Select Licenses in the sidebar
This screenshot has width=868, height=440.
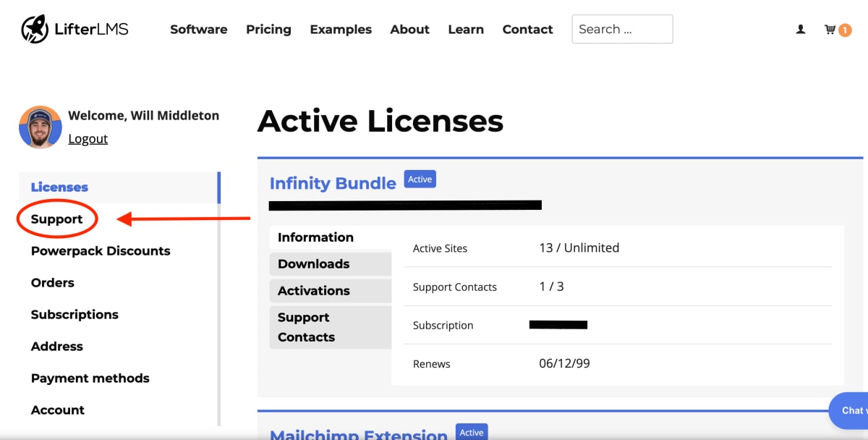click(x=118, y=187)
